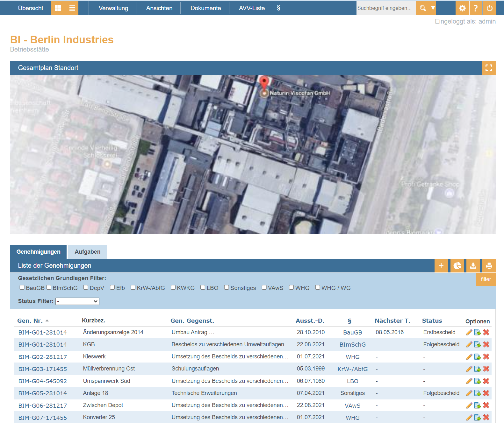Open the Verwaltung menu

coord(113,8)
